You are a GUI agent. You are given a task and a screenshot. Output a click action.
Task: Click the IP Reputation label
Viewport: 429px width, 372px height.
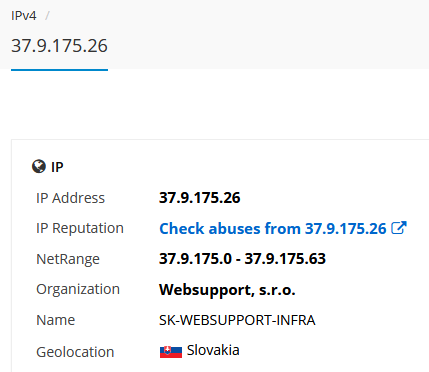(80, 228)
